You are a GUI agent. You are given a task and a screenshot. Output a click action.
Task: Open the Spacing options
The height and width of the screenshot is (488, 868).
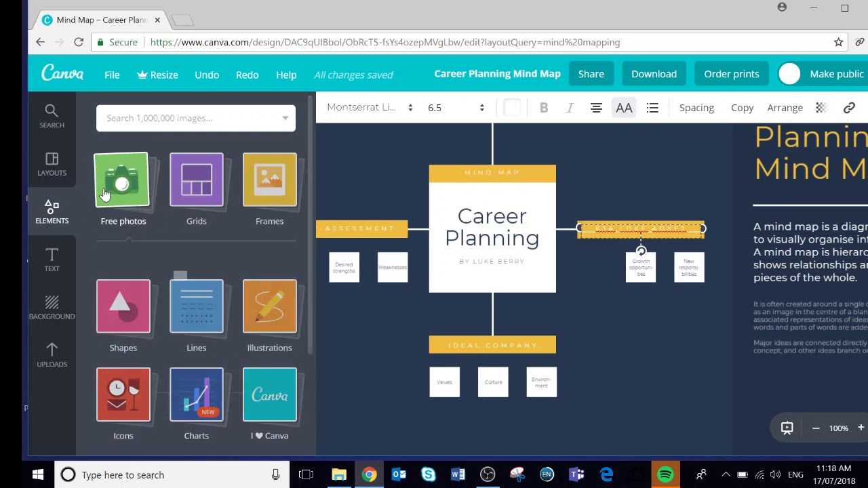[x=696, y=108]
